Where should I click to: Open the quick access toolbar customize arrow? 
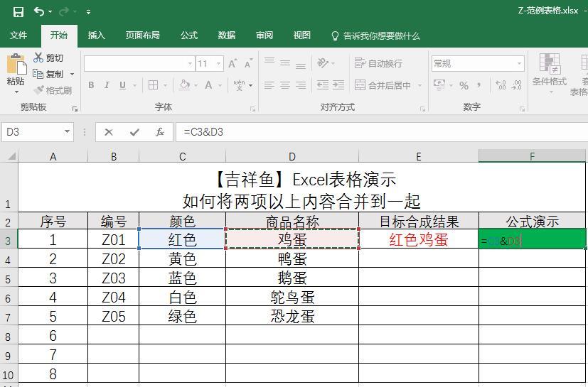click(x=88, y=12)
